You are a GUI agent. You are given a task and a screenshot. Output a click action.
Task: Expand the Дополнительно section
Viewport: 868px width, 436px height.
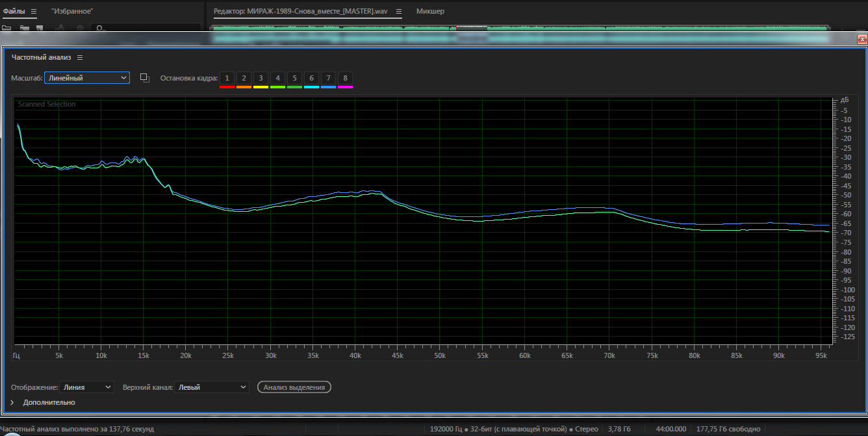coord(12,402)
